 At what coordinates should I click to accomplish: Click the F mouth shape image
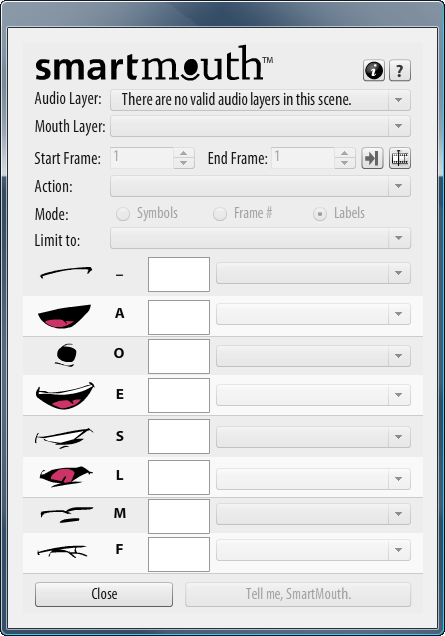tap(62, 551)
